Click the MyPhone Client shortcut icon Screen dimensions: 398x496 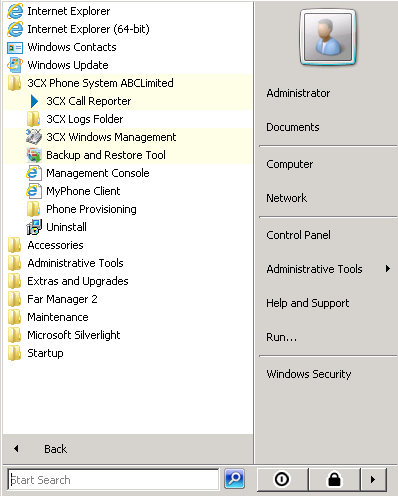click(x=34, y=191)
